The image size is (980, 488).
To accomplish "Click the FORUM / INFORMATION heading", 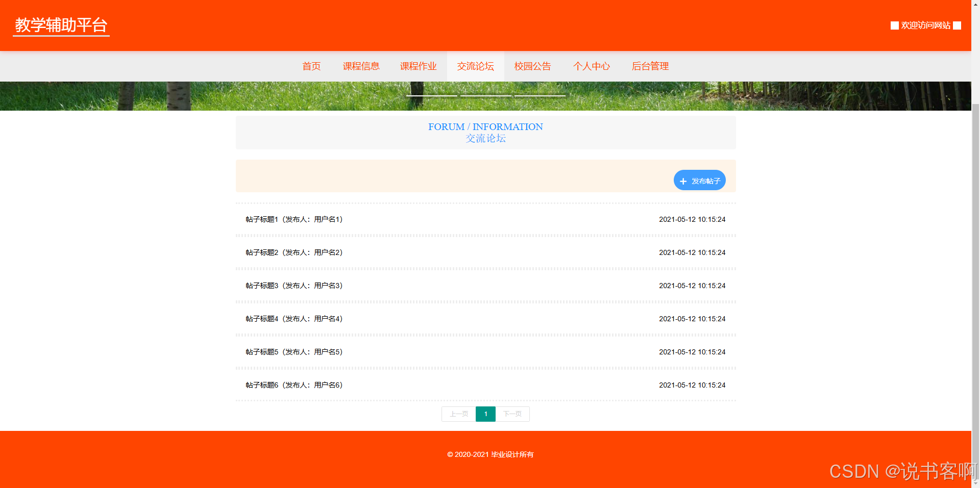I will pyautogui.click(x=485, y=126).
